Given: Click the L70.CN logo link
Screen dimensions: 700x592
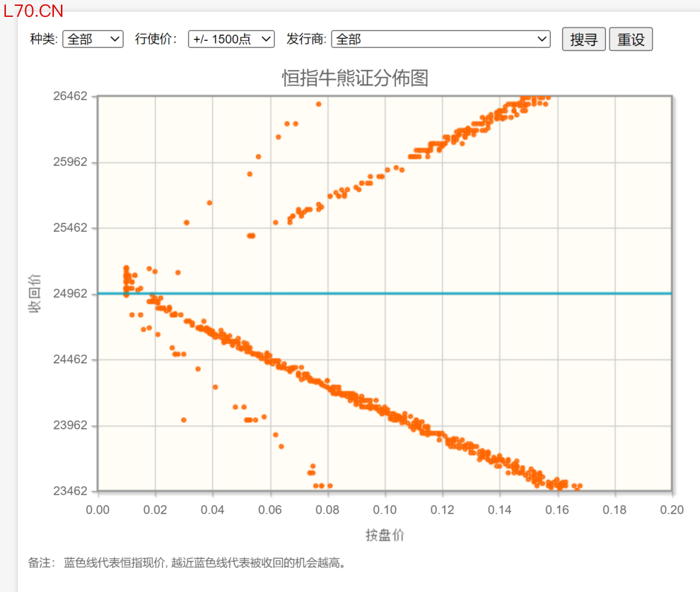Looking at the screenshot, I should coord(34,11).
